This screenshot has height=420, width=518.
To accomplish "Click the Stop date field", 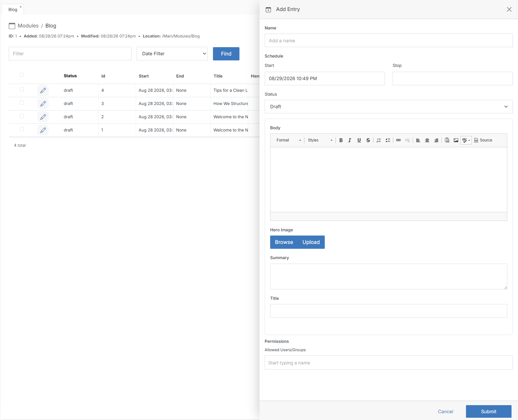I will (452, 79).
